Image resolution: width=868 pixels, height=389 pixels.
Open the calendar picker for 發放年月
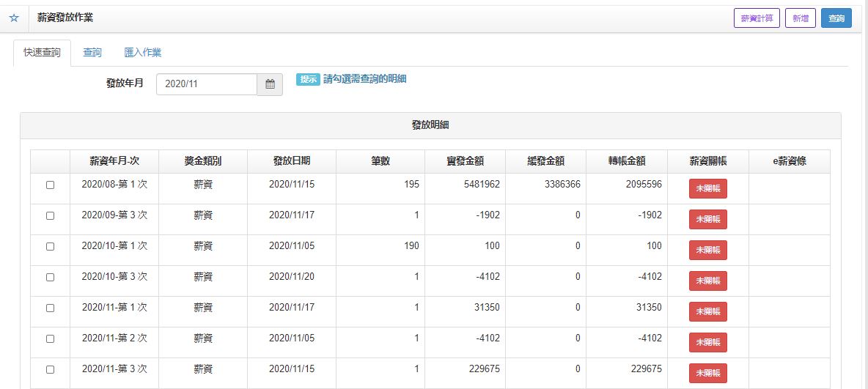(x=270, y=85)
